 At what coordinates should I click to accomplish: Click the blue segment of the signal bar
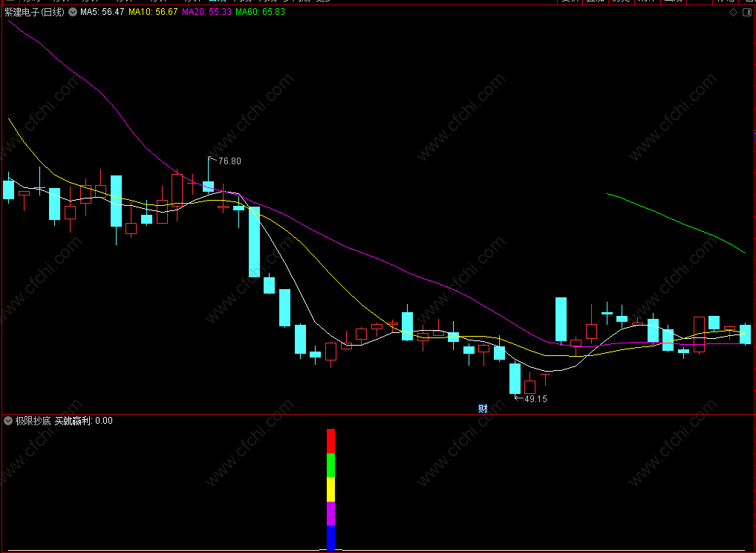click(330, 538)
